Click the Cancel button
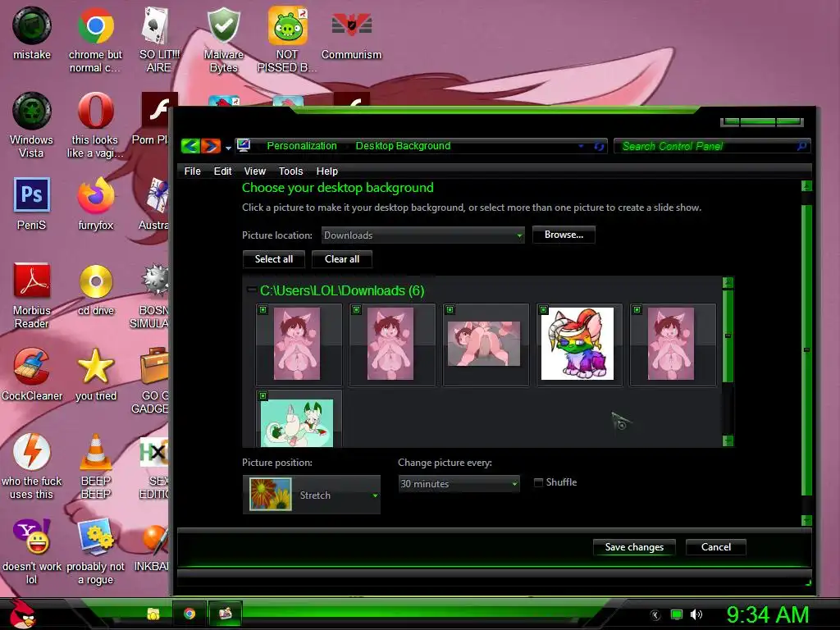Viewport: 840px width, 630px height. (715, 547)
